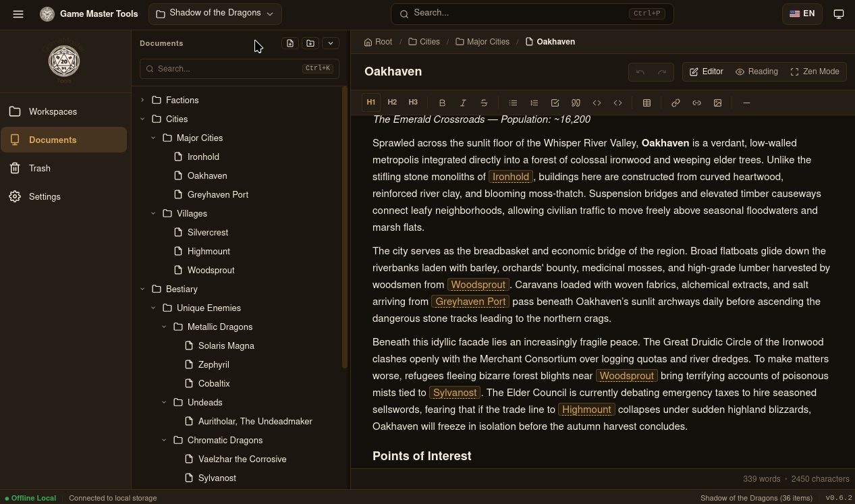This screenshot has width=855, height=504.
Task: Follow the Greyhaven Port link in the text
Action: point(470,302)
